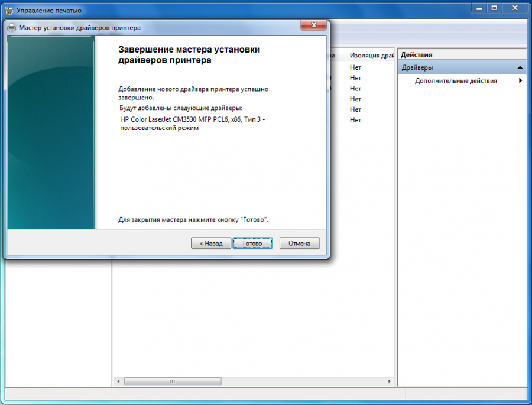This screenshot has width=532, height=405.
Task: Cancel the wizard with Отмена button
Action: [299, 243]
